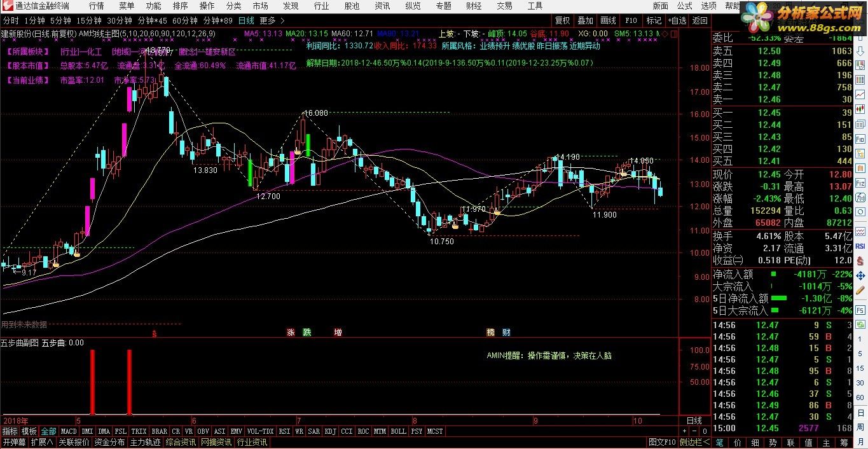Click the F10 company info sidebar icon

(x=860, y=139)
